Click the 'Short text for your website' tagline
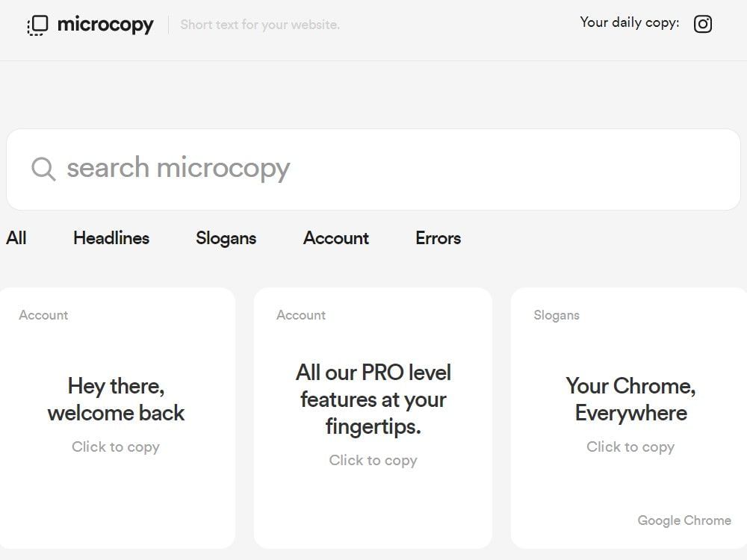Viewport: 747px width, 560px height. pyautogui.click(x=259, y=25)
